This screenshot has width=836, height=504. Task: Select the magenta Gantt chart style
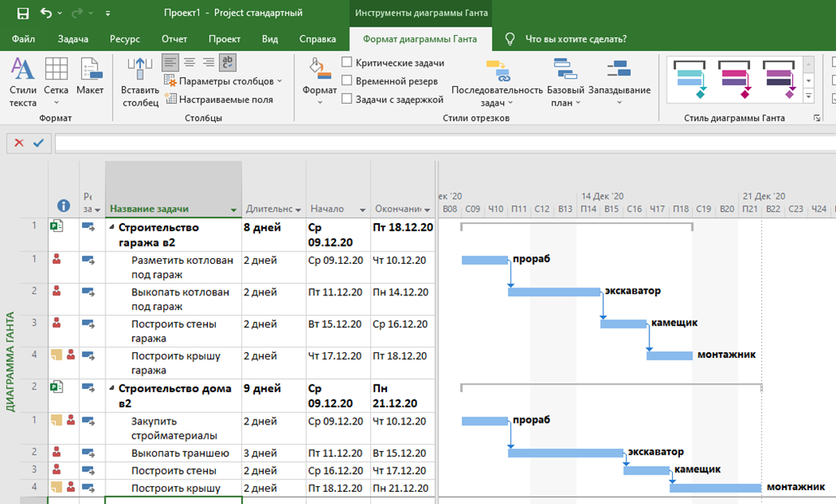pos(735,80)
